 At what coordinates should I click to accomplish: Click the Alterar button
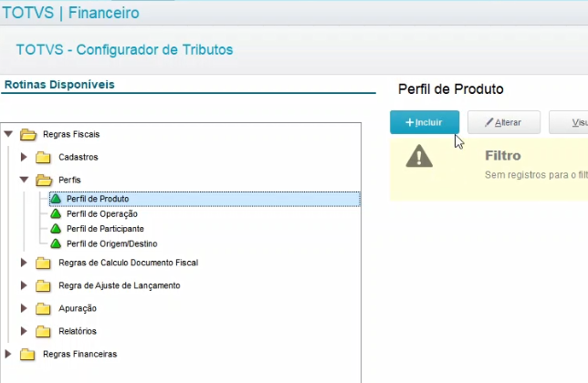click(504, 122)
